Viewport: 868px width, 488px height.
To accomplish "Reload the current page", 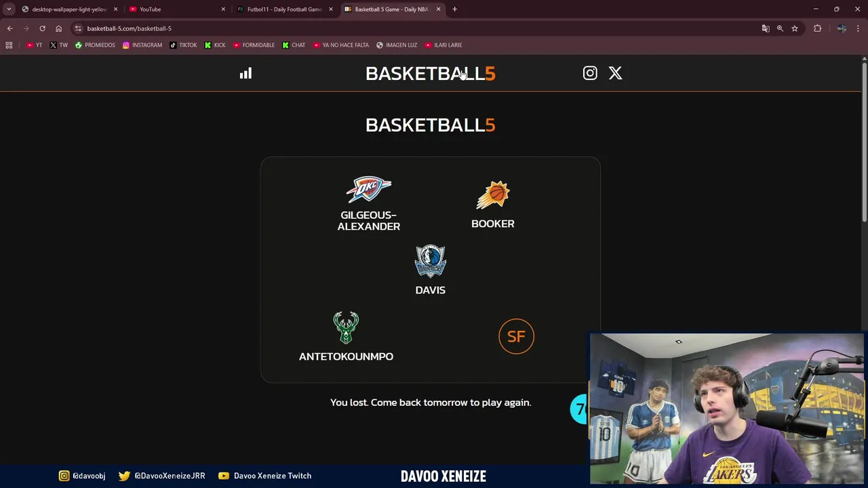I will pyautogui.click(x=42, y=28).
